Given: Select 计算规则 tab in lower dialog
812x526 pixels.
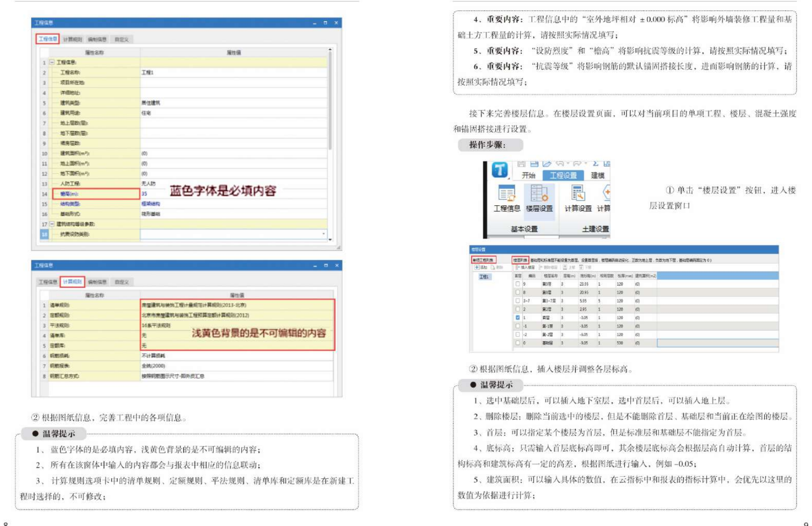Looking at the screenshot, I should coord(72,282).
